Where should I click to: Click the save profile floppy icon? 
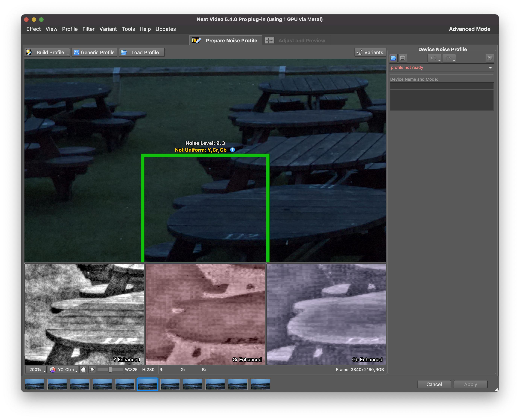point(402,58)
